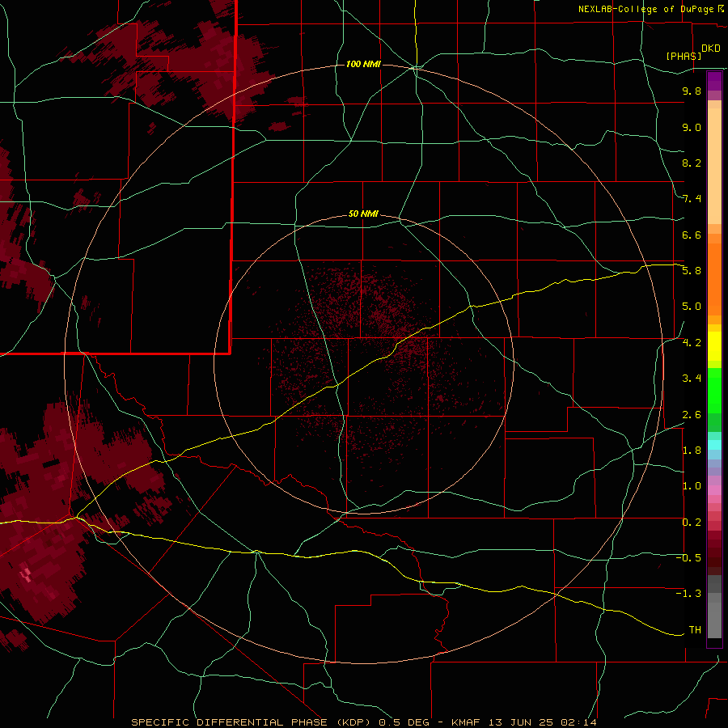This screenshot has height=728, width=728.
Task: Click the 02:14 timestamp text
Action: pos(578,722)
